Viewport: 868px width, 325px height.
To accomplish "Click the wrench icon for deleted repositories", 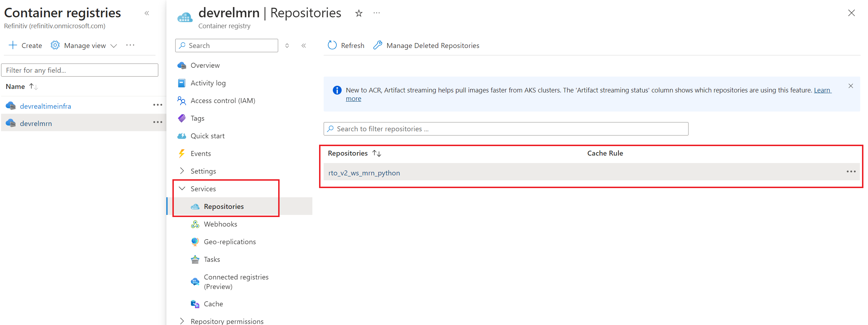I will 378,45.
